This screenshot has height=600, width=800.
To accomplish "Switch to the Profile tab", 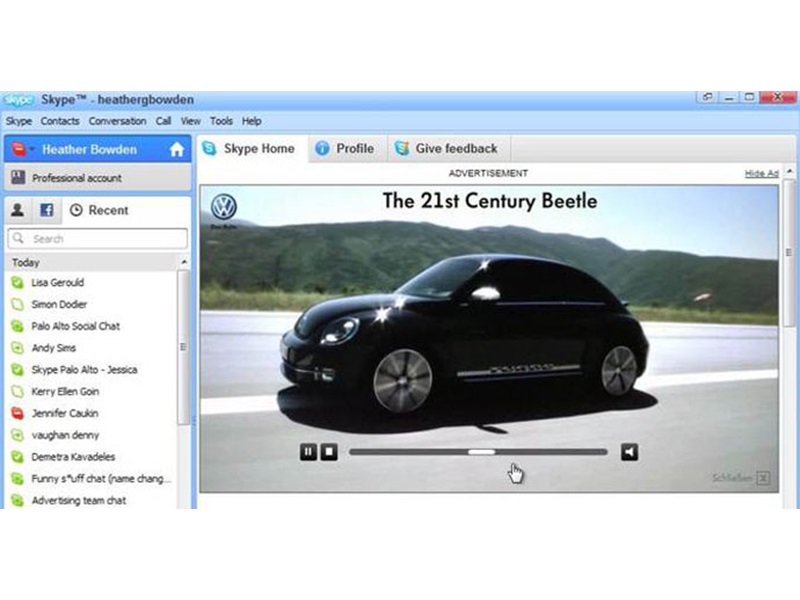I will pyautogui.click(x=347, y=149).
